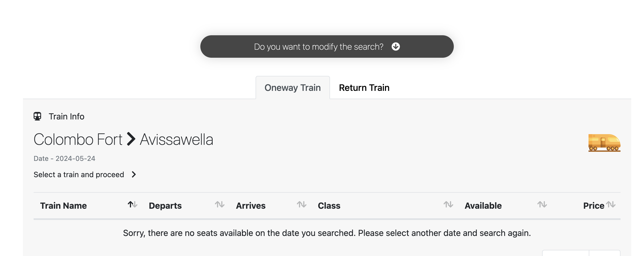Sort by Available column arrows
644x256 pixels.
coord(542,204)
